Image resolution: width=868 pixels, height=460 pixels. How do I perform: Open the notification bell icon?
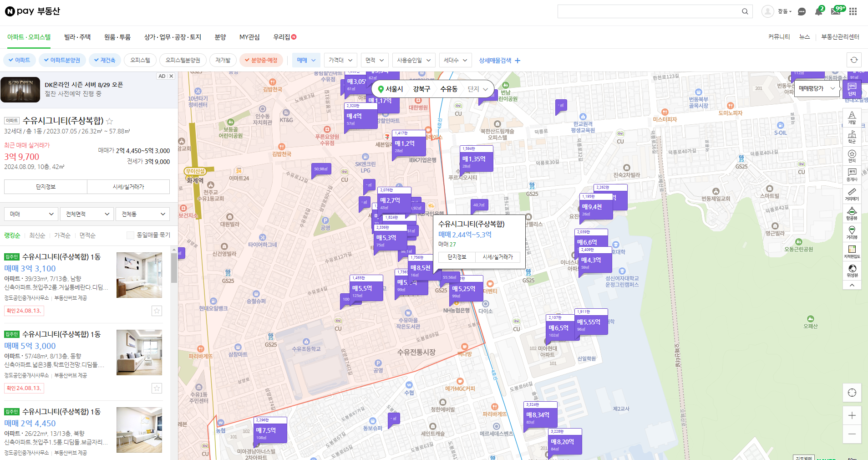pyautogui.click(x=818, y=11)
